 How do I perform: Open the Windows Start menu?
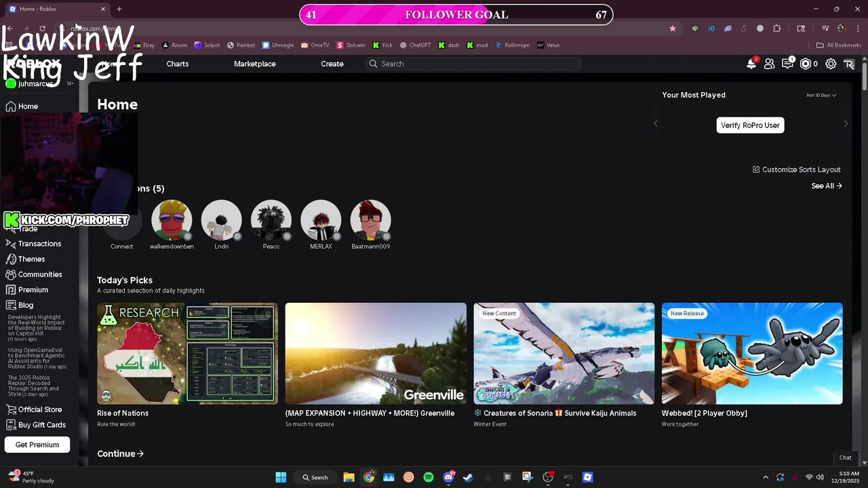(x=281, y=477)
